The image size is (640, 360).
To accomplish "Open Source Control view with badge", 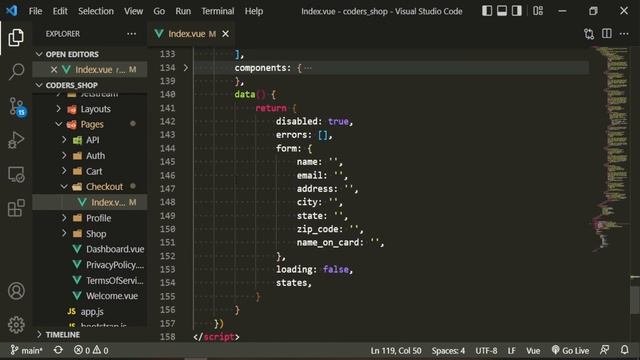I will click(17, 107).
